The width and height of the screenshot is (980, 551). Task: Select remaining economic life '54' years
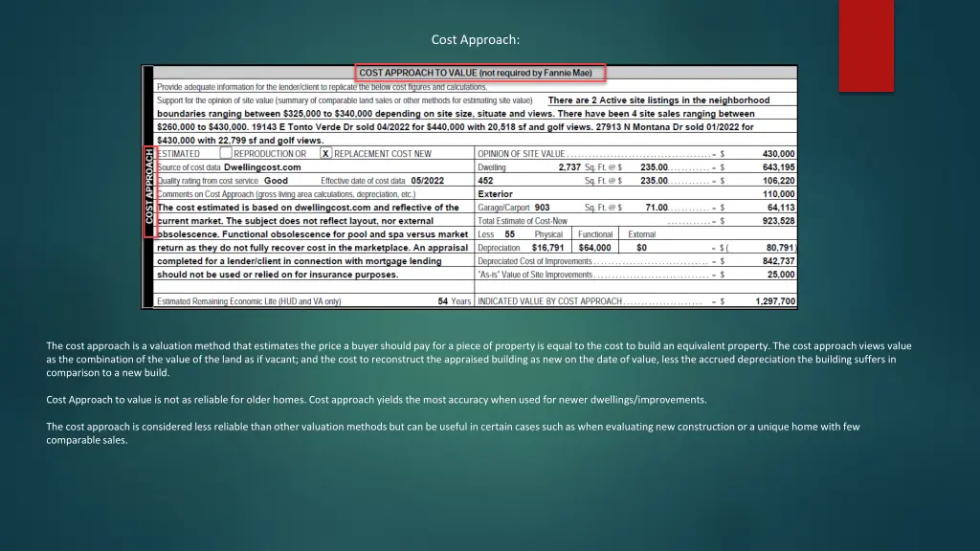click(x=442, y=301)
